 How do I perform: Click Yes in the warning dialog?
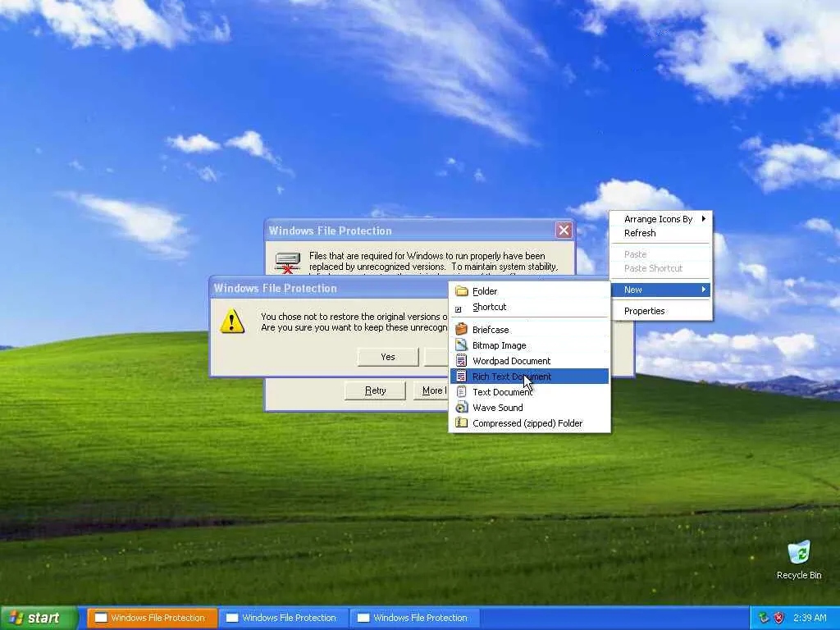[x=388, y=357]
